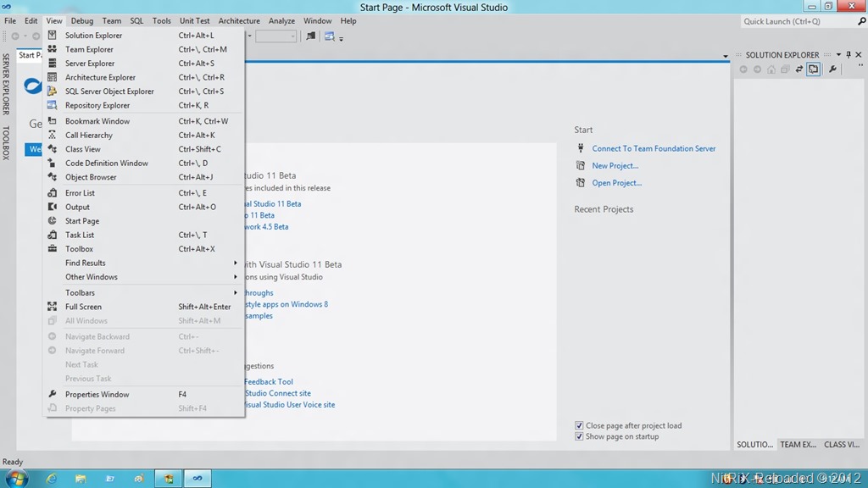Click the Toolbox briefcase icon in menu

pos(53,249)
